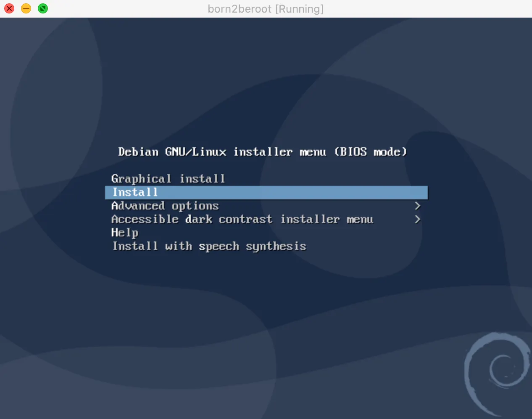The width and height of the screenshot is (532, 419).
Task: Toggle fullscreen using the green window button
Action: 43,8
